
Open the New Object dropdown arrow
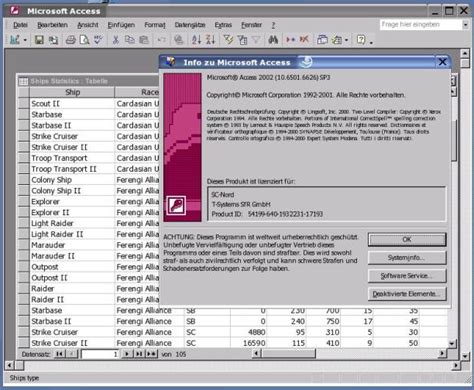pyautogui.click(x=346, y=40)
